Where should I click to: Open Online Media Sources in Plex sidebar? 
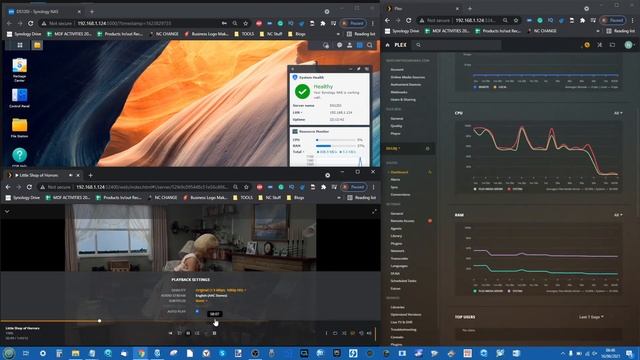coord(408,77)
